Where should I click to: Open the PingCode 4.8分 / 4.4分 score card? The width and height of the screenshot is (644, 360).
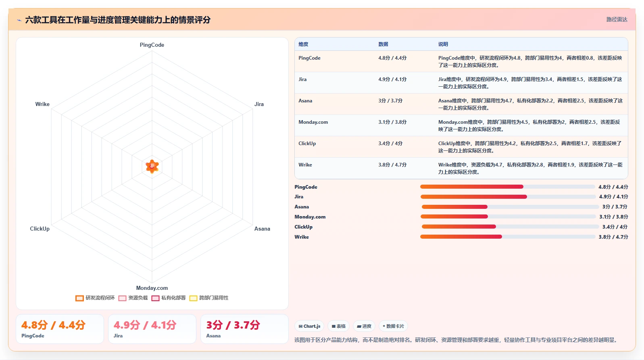click(x=60, y=329)
